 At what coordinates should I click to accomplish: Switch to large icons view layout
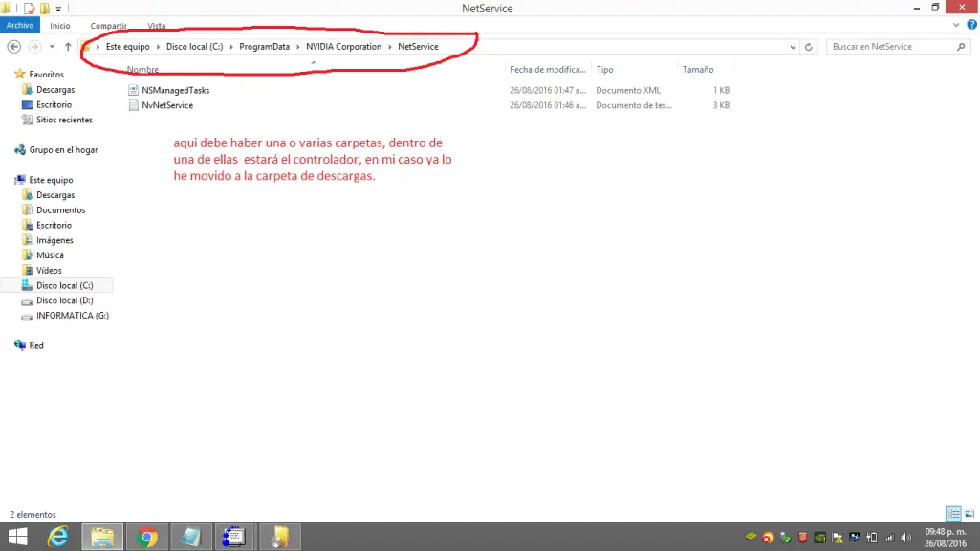tap(969, 514)
